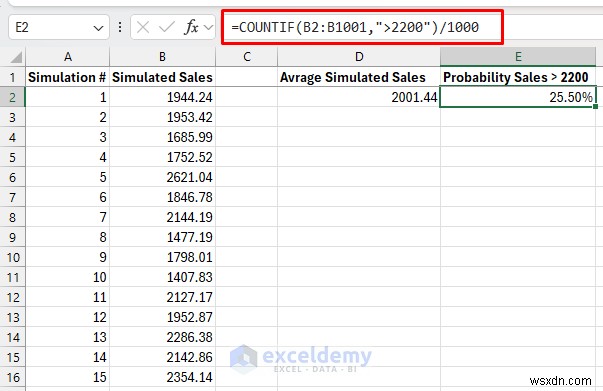Screen dimensions: 603x391
Task: Click simulation number 5 in column A
Action: (68, 177)
